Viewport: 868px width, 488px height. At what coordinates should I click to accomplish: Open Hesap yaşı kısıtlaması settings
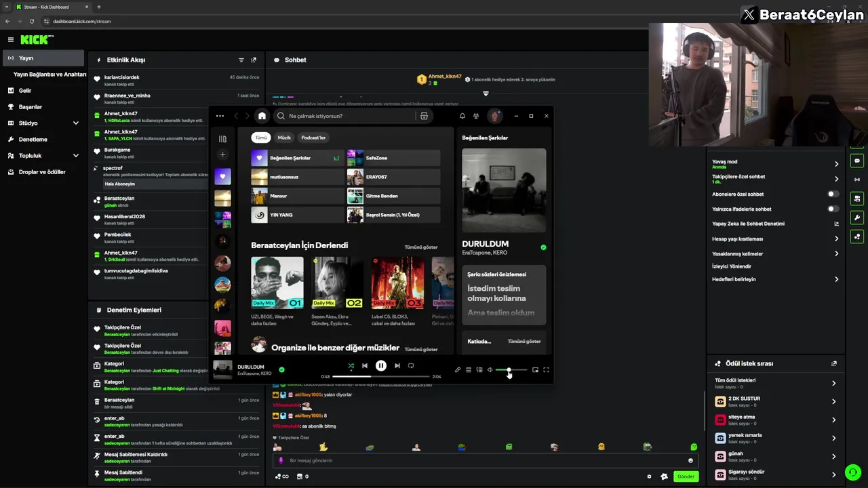pos(775,239)
